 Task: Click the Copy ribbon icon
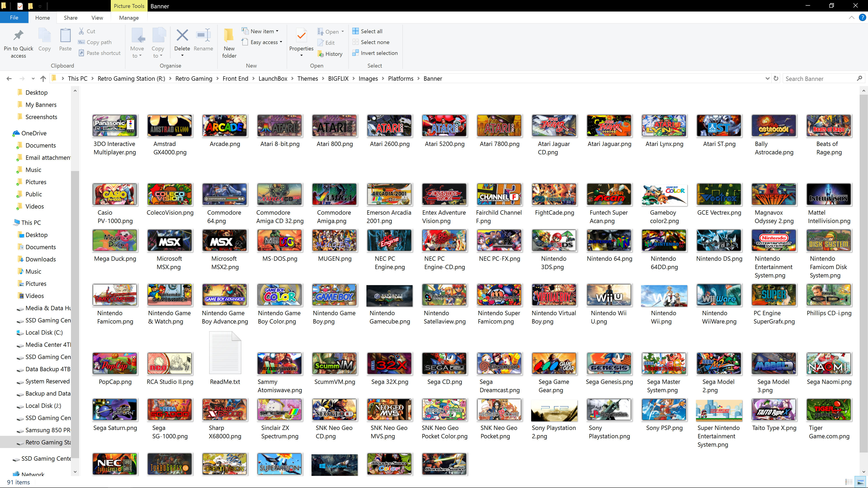[x=45, y=35]
